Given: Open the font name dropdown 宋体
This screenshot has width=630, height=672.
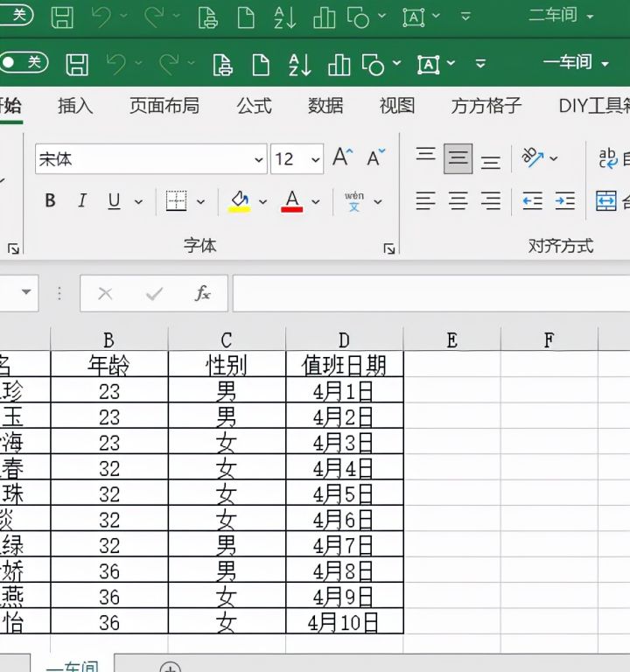Looking at the screenshot, I should [258, 159].
